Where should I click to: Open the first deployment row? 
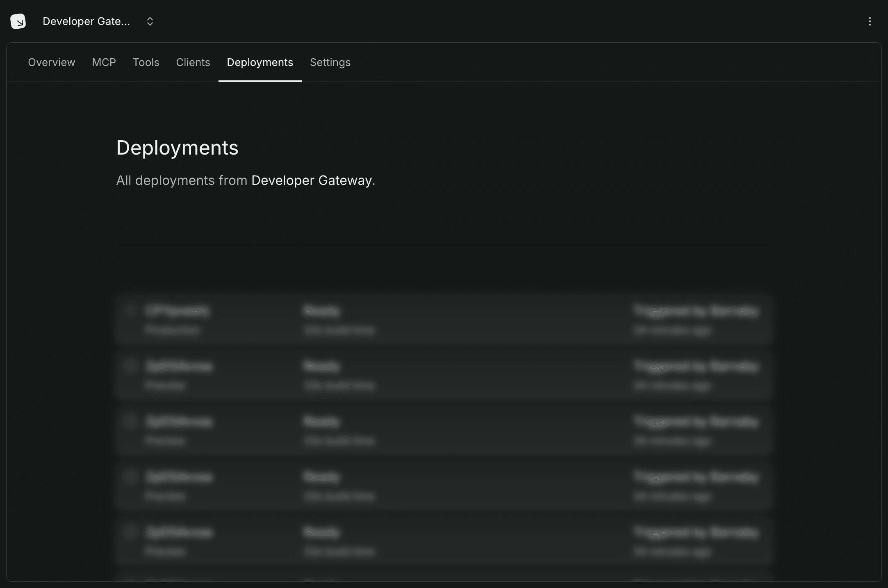click(444, 320)
